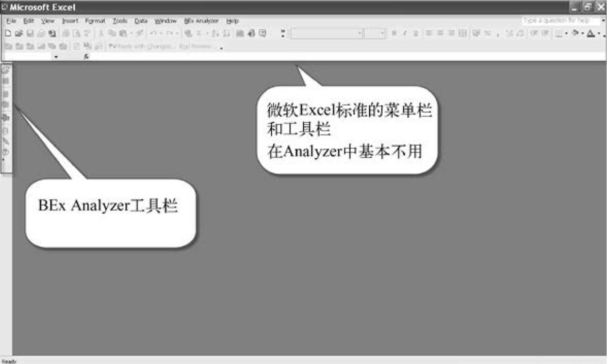Image resolution: width=607 pixels, height=364 pixels.
Task: Open the font name dropdown
Action: tap(359, 34)
